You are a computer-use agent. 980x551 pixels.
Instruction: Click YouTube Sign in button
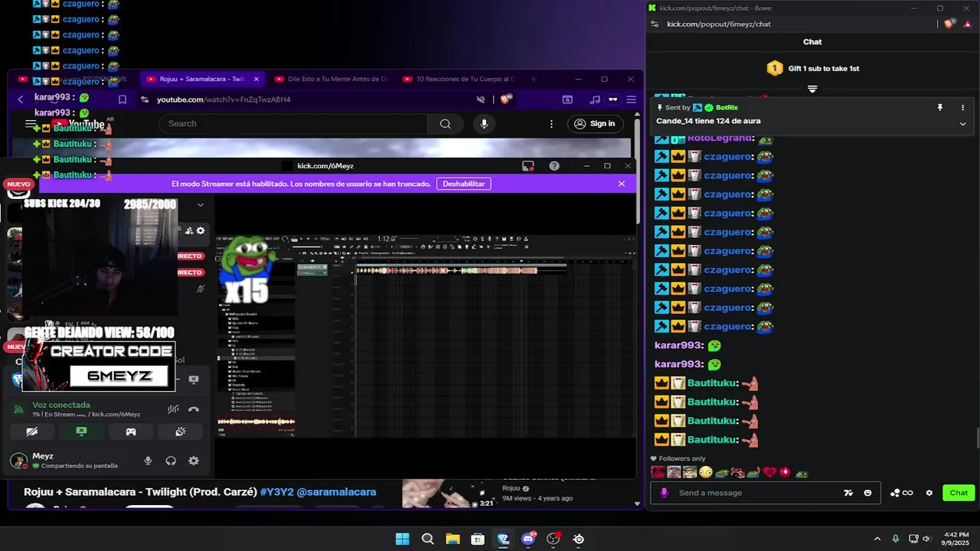click(x=595, y=124)
